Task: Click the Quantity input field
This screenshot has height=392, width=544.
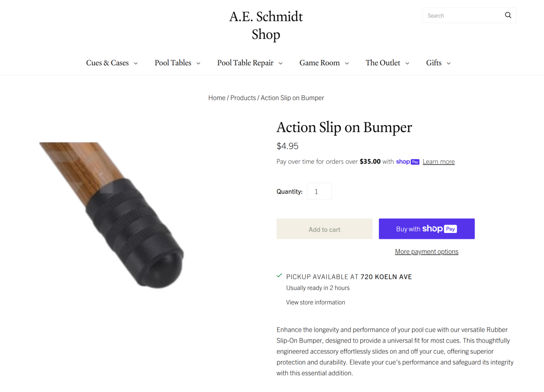Action: pos(319,192)
